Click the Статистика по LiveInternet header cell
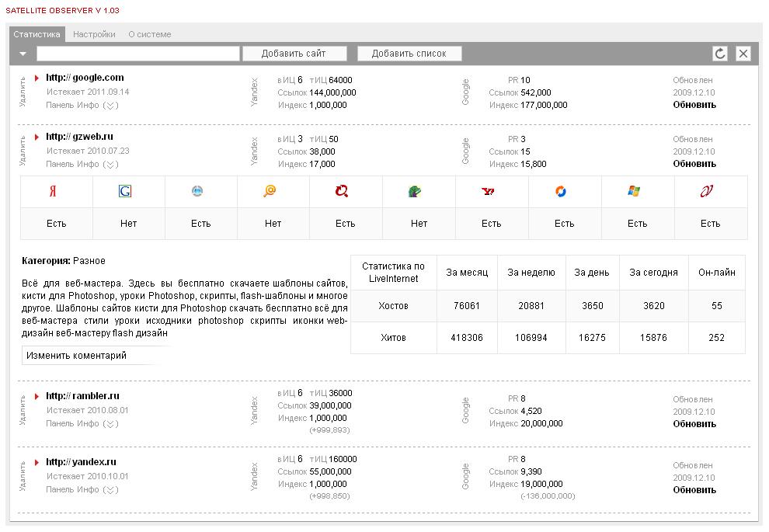 tap(393, 273)
